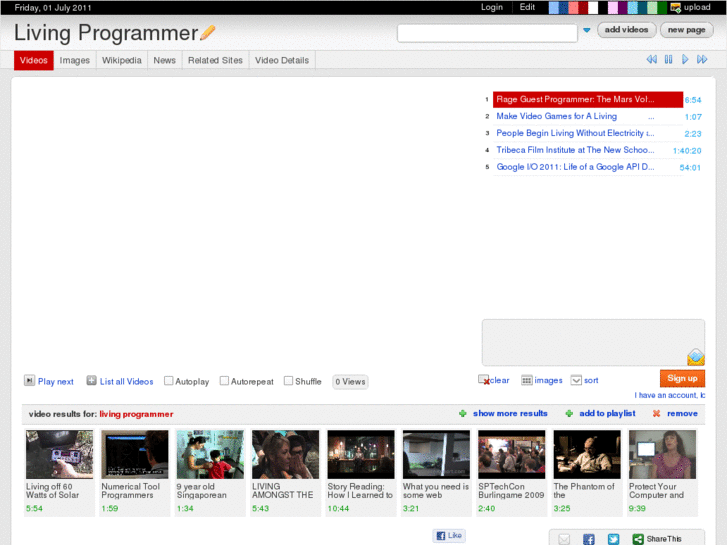Click the upload icon in top bar
The image size is (727, 545).
pyautogui.click(x=676, y=7)
